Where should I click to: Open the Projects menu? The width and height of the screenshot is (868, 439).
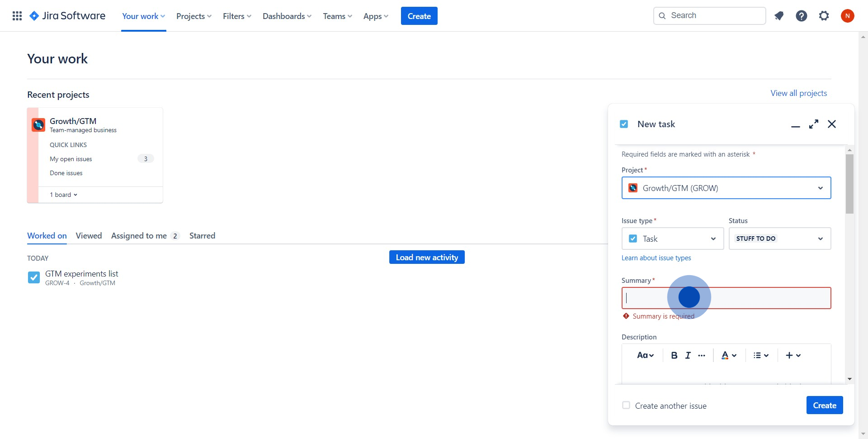coord(193,16)
